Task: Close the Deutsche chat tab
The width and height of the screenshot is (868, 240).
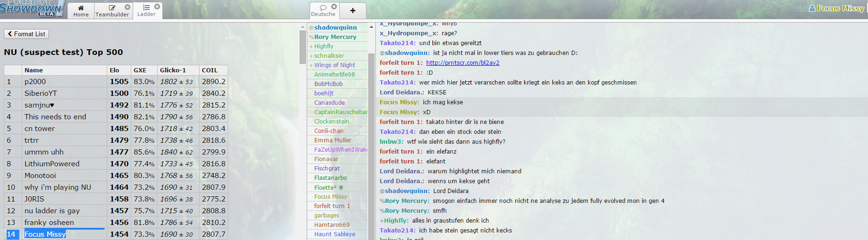Action: pos(334,7)
